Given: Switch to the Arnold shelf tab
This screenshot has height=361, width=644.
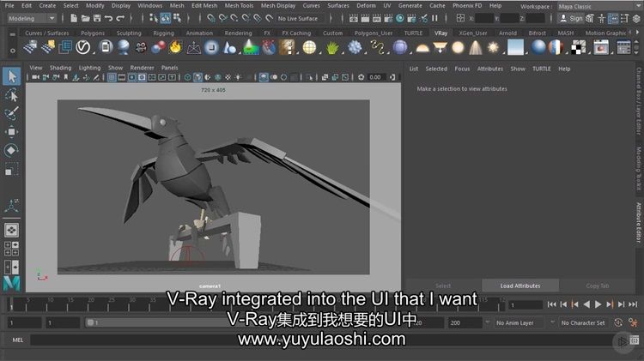Looking at the screenshot, I should [507, 33].
